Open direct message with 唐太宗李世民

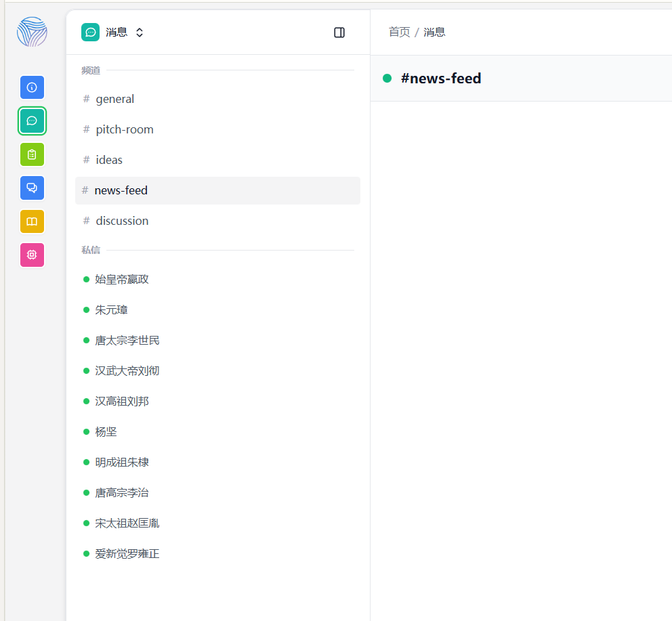[x=217, y=340]
